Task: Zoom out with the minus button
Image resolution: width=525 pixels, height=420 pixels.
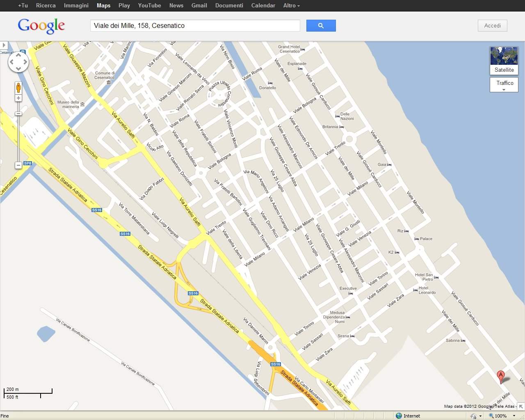Action: pos(18,165)
